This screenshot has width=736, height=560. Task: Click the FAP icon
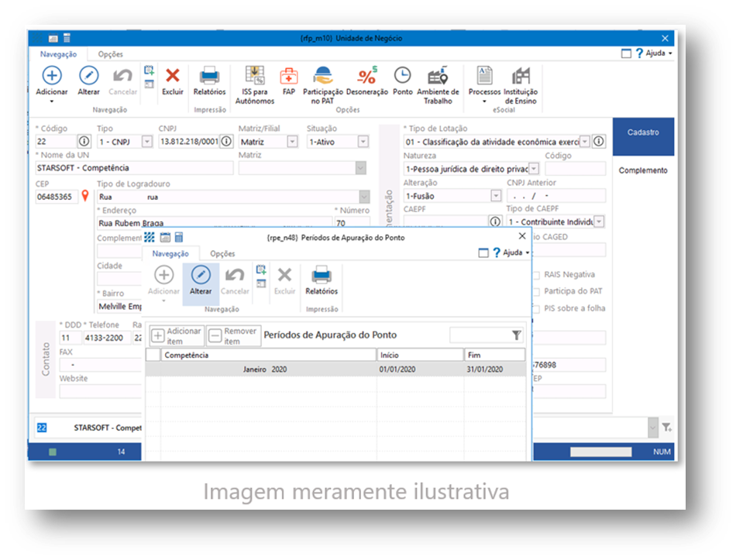coord(288,76)
